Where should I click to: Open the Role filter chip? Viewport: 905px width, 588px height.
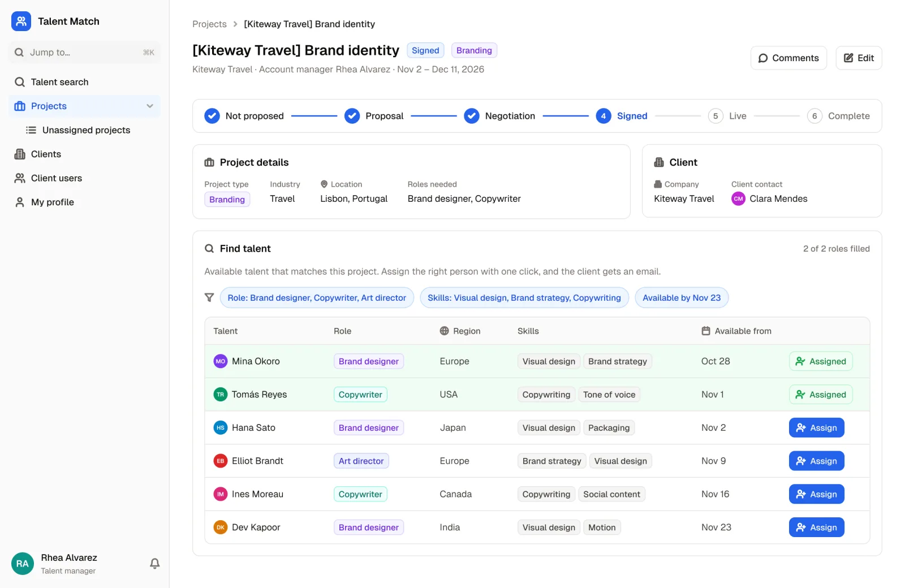click(317, 298)
